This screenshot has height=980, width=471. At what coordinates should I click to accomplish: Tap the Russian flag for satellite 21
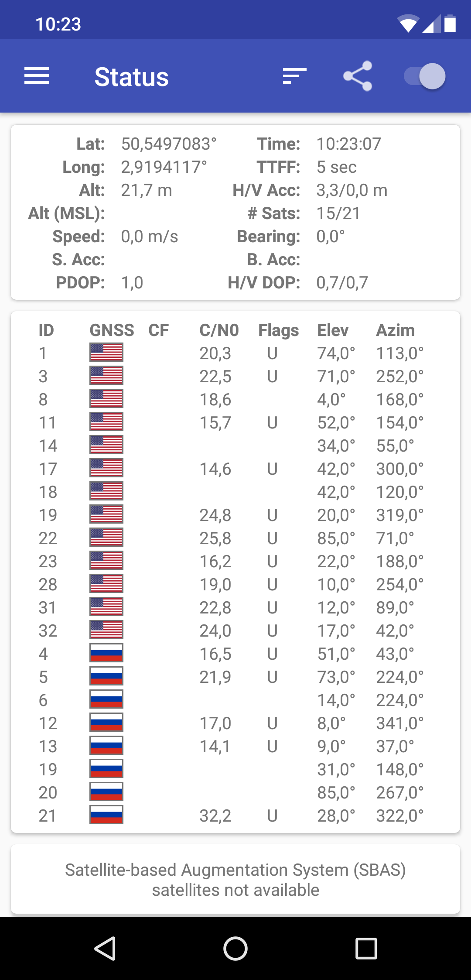point(106,815)
